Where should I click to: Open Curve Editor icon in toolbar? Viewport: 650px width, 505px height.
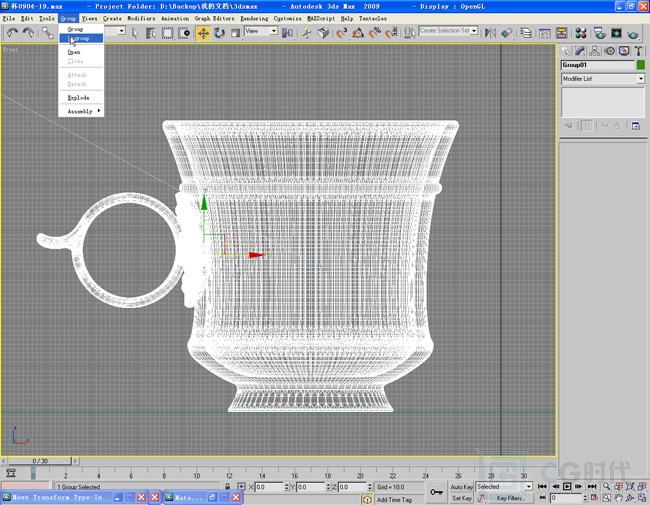(x=545, y=33)
